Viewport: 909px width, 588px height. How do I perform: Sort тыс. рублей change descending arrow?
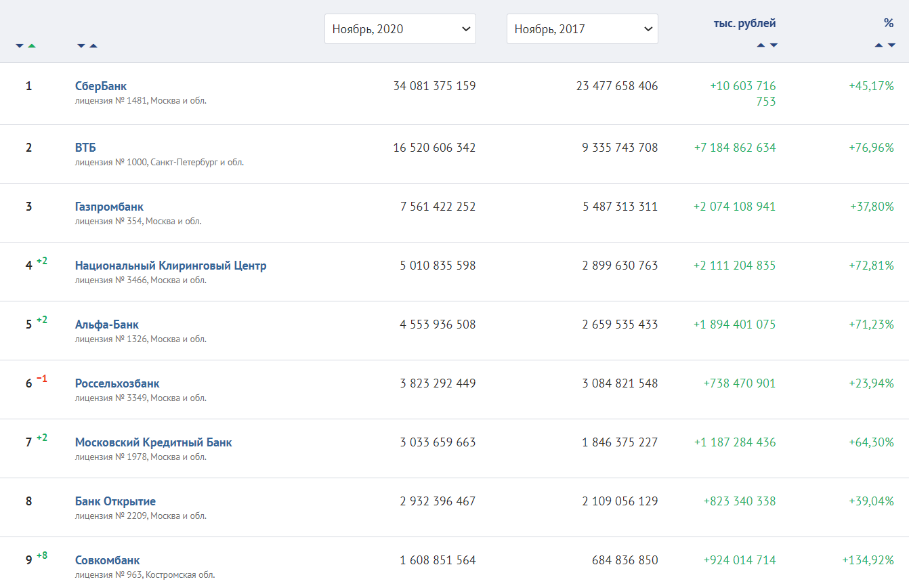pos(774,45)
